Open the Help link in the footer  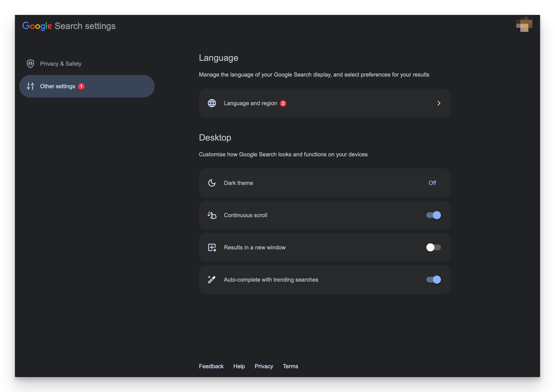point(239,366)
